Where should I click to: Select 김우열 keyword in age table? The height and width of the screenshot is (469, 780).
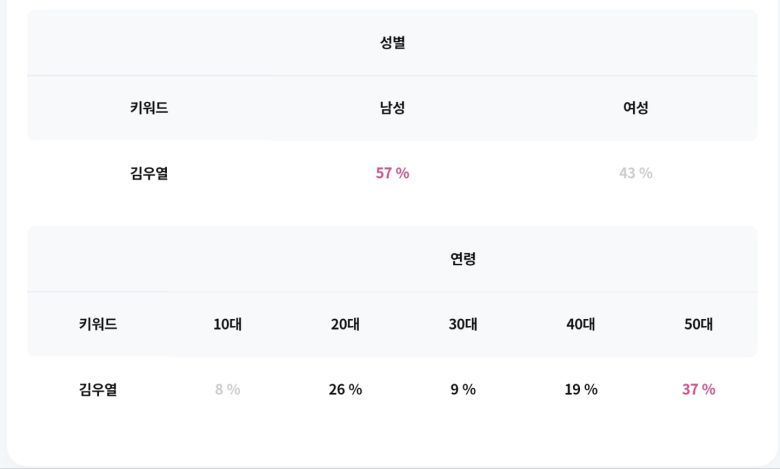tap(98, 389)
